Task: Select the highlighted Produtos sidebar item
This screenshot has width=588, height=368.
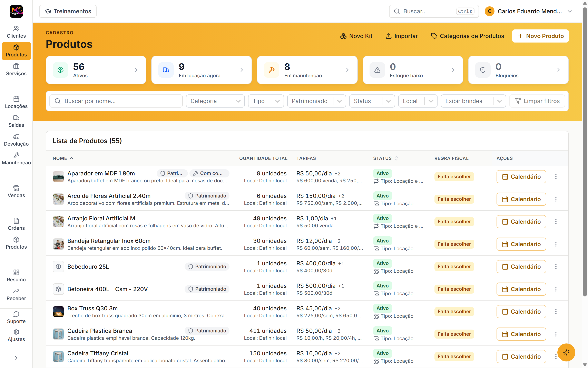Action: tap(16, 51)
